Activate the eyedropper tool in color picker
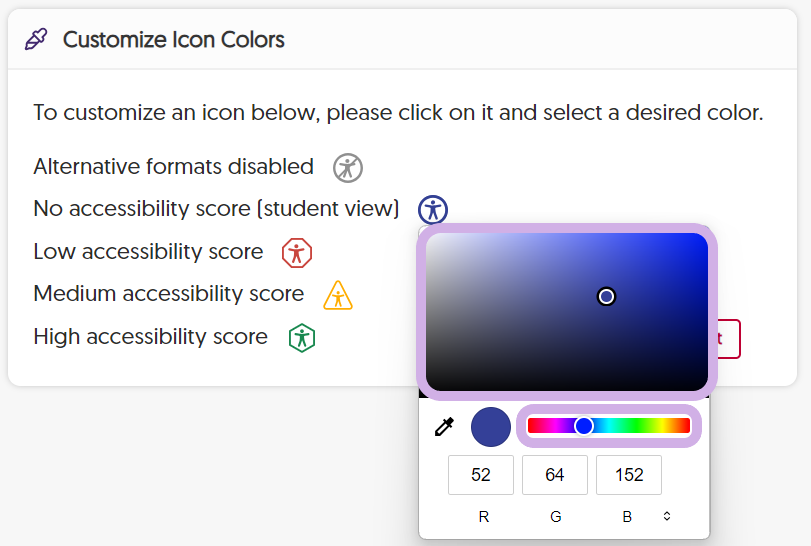The image size is (811, 546). coord(444,427)
